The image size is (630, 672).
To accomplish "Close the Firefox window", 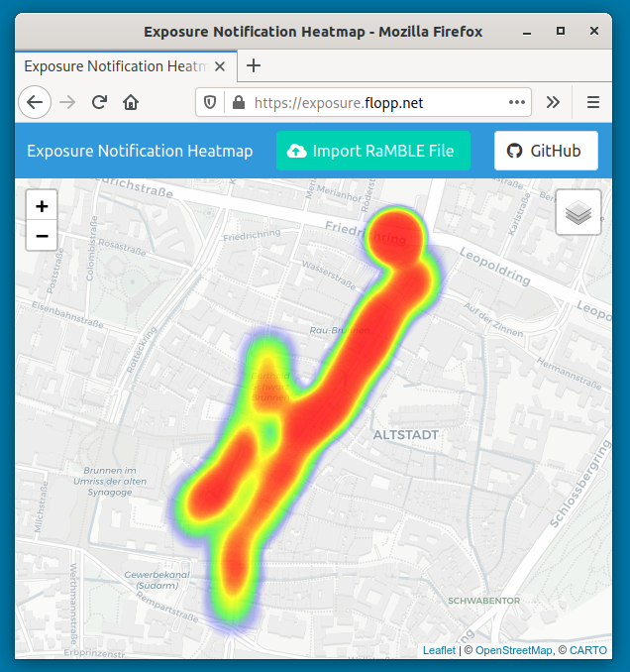I will tap(594, 31).
